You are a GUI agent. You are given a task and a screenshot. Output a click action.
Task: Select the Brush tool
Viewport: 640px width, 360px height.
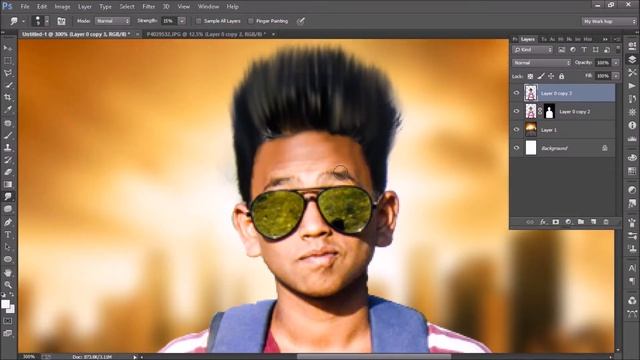point(8,135)
